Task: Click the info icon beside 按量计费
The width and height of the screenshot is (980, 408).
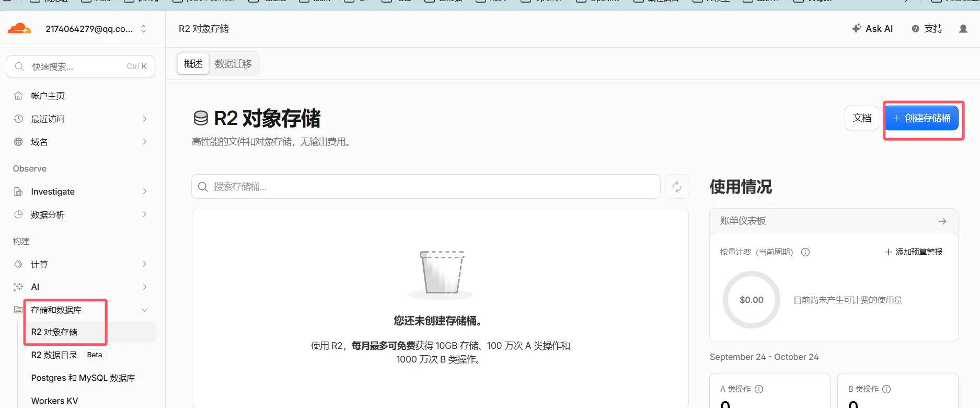Action: (805, 252)
